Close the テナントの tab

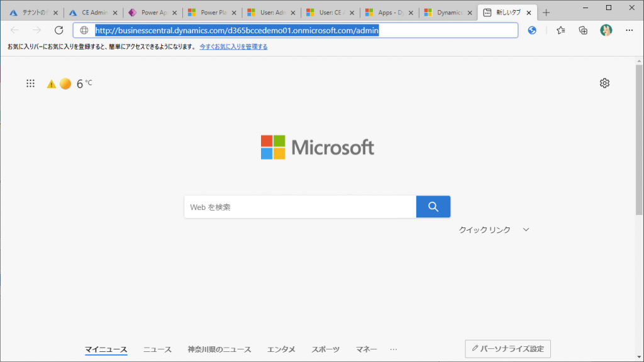(x=56, y=13)
